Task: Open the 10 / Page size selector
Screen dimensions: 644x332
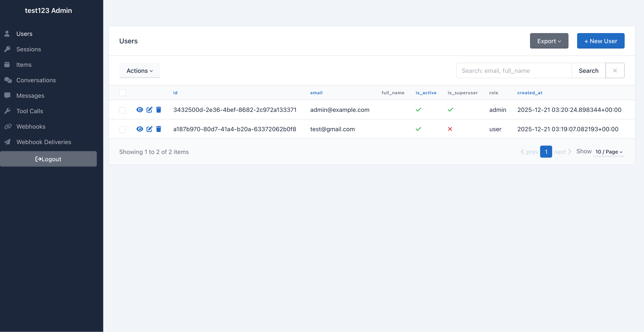Action: pyautogui.click(x=609, y=152)
